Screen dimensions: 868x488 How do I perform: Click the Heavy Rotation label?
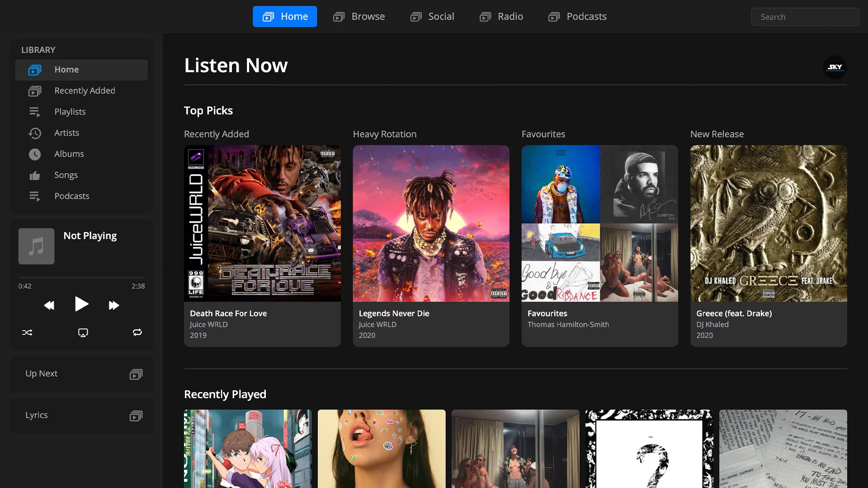point(385,134)
